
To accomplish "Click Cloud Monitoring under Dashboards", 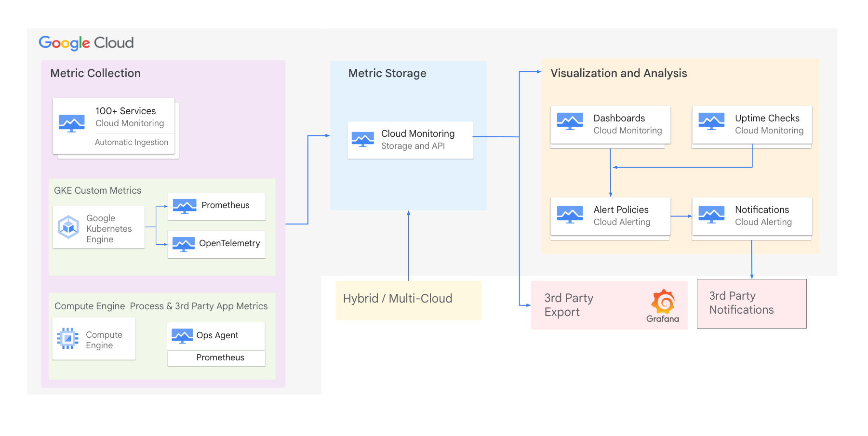I will pos(628,131).
